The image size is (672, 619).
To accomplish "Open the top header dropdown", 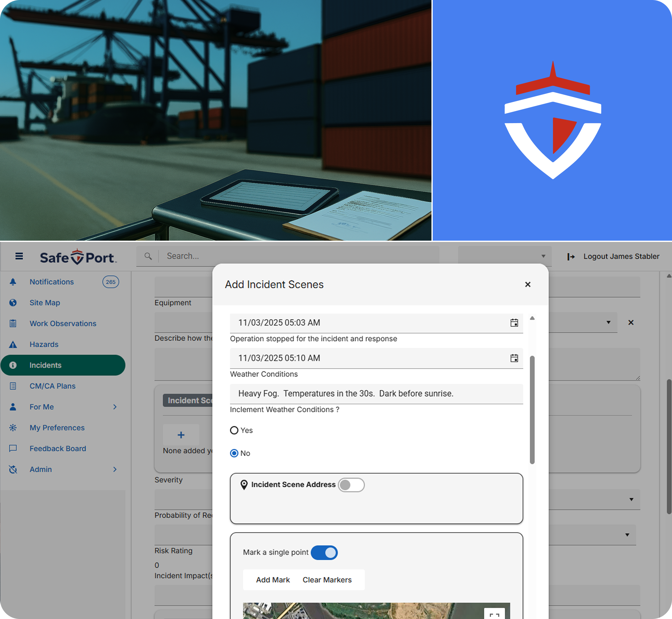I will point(505,256).
